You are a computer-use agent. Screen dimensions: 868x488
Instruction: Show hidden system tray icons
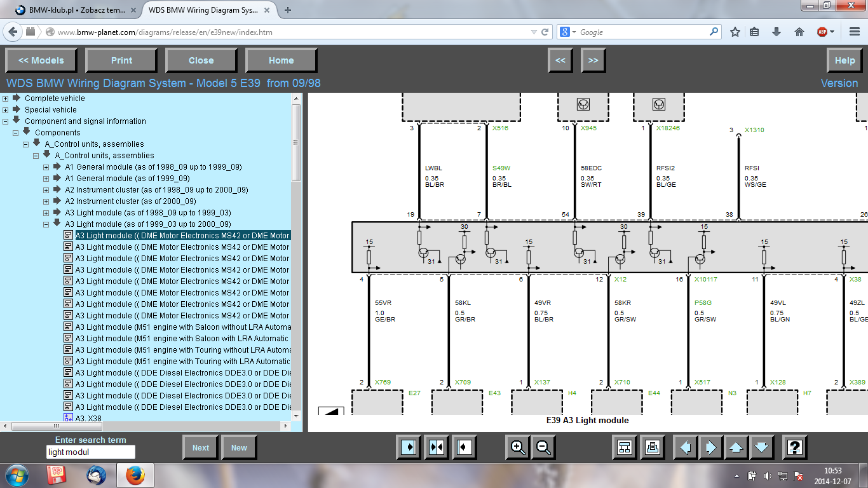(736, 476)
